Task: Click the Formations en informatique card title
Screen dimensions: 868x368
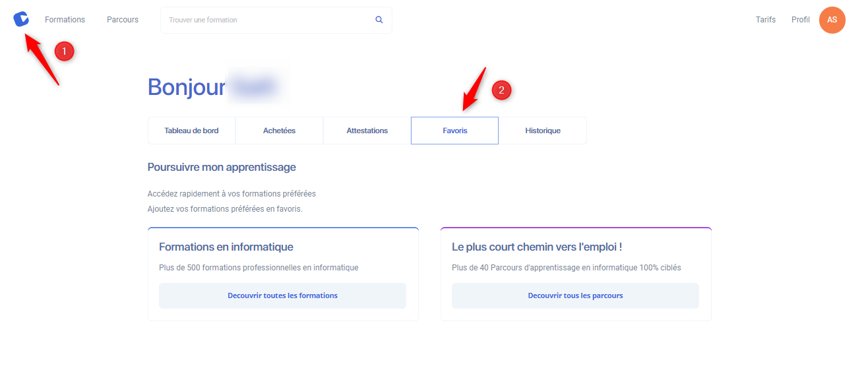Action: point(226,247)
